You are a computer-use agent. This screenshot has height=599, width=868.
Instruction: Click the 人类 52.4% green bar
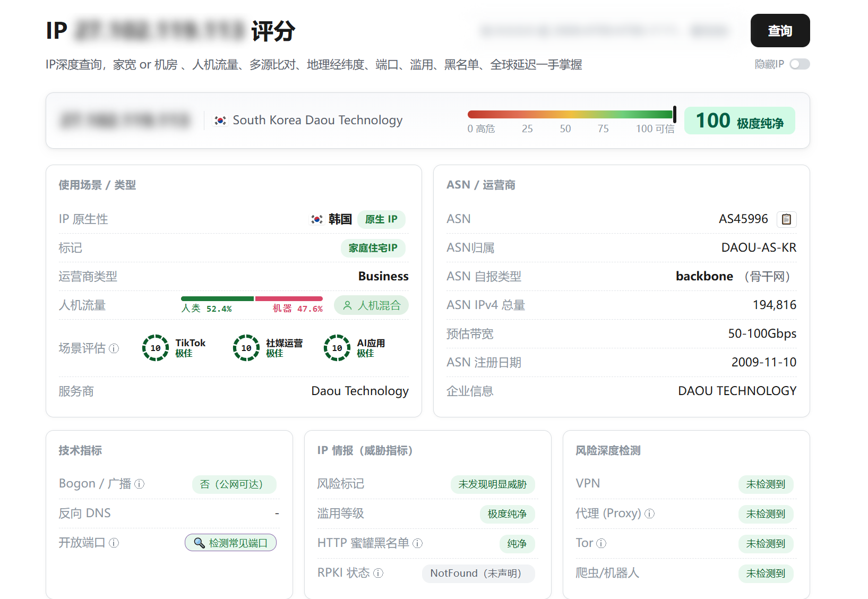217,298
